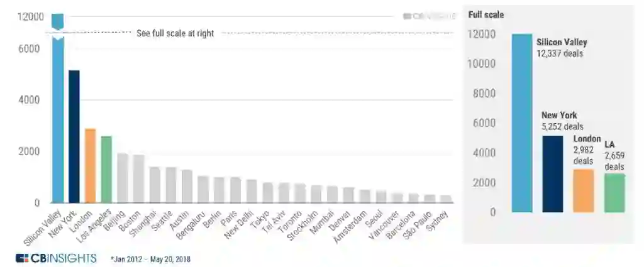
Task: Click the "Full scale" panel heading
Action: coord(486,14)
